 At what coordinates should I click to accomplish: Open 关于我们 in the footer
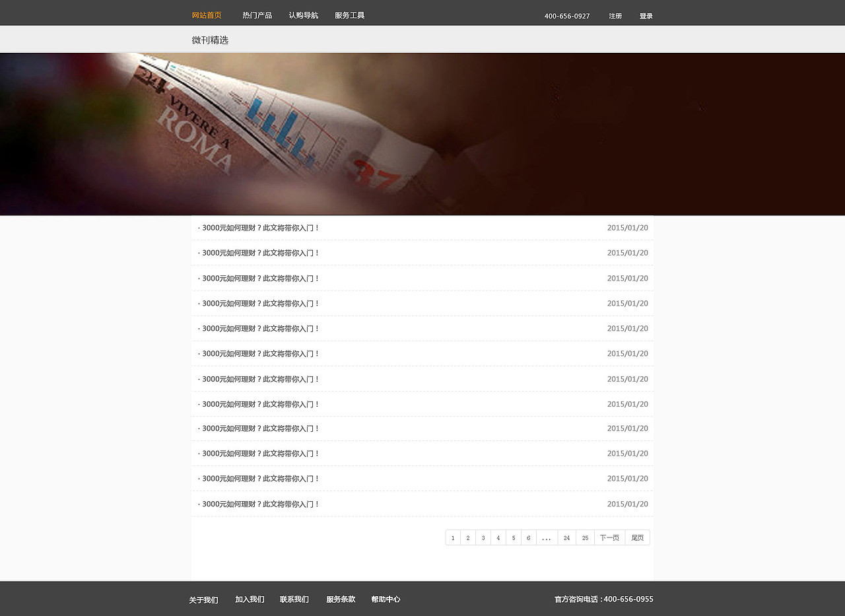click(203, 600)
